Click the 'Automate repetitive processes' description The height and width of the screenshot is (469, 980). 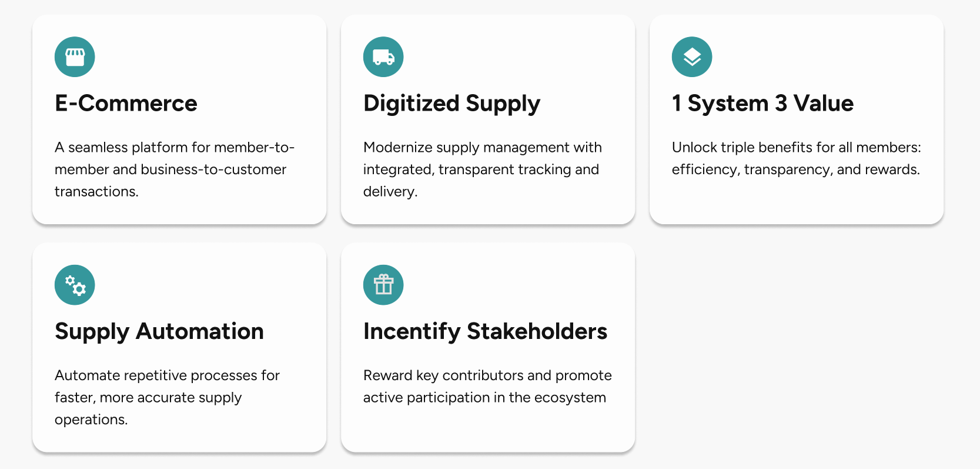click(x=167, y=397)
